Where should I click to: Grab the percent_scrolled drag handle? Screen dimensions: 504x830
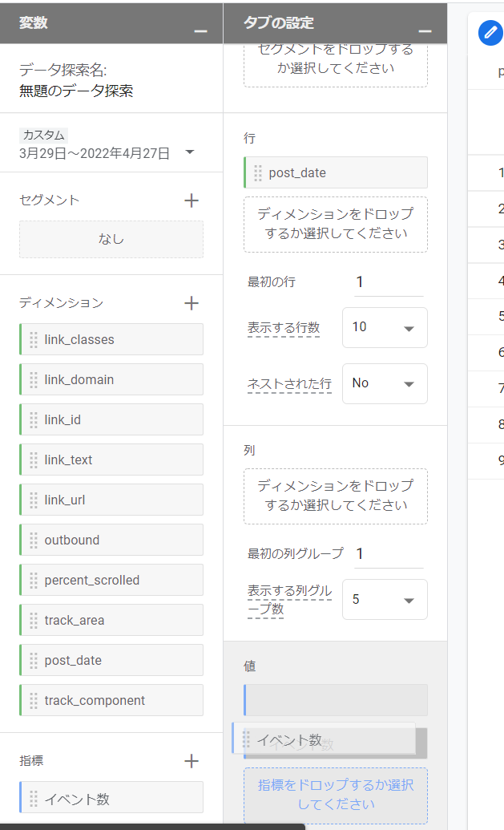coord(34,581)
